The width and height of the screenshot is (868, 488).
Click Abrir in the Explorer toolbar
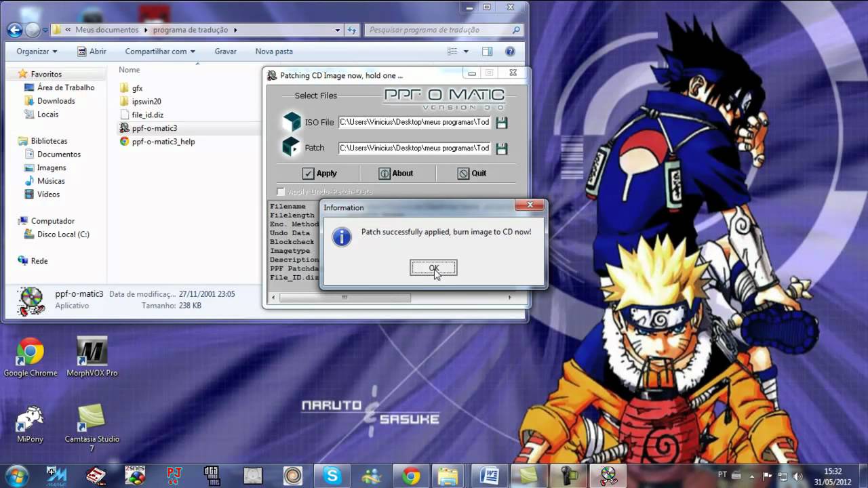click(x=92, y=52)
